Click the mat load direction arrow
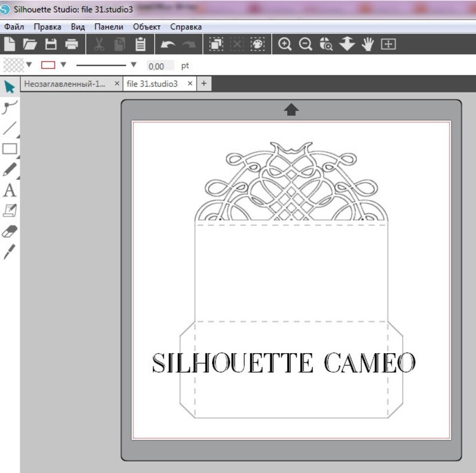Viewport: 476px width, 473px height. [291, 110]
